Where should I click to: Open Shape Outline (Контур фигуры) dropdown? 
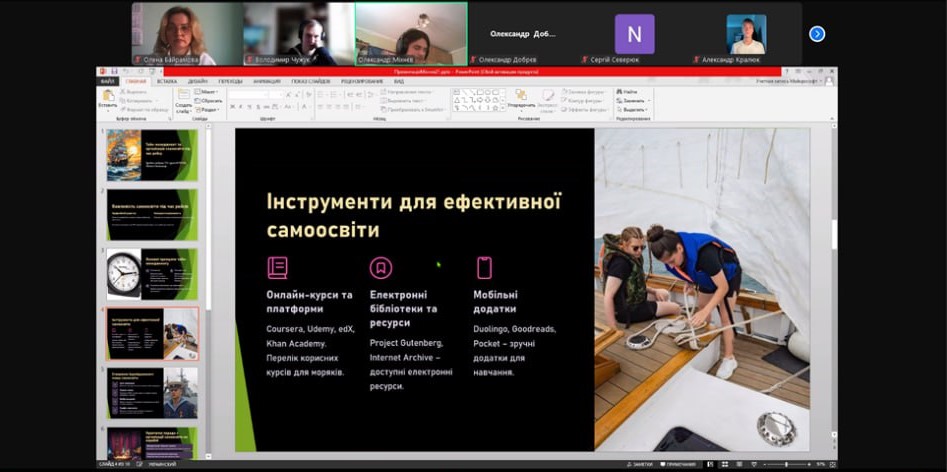pos(583,101)
